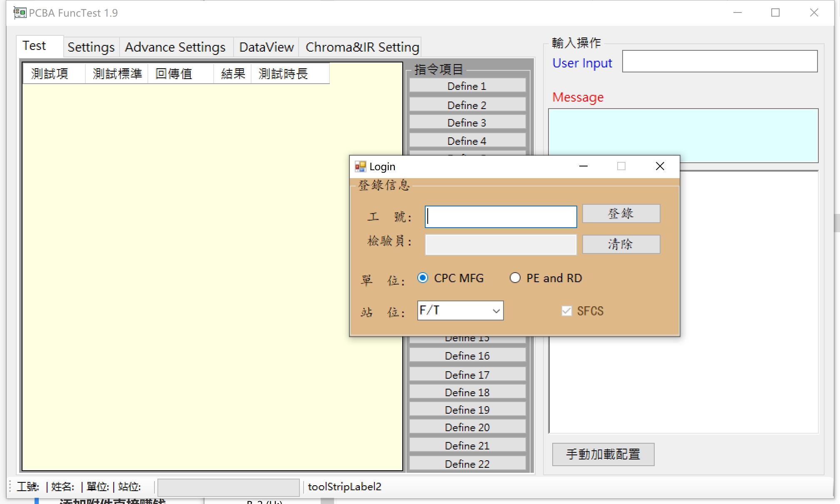Click the Define 4 command button
The image size is (840, 504).
point(467,141)
